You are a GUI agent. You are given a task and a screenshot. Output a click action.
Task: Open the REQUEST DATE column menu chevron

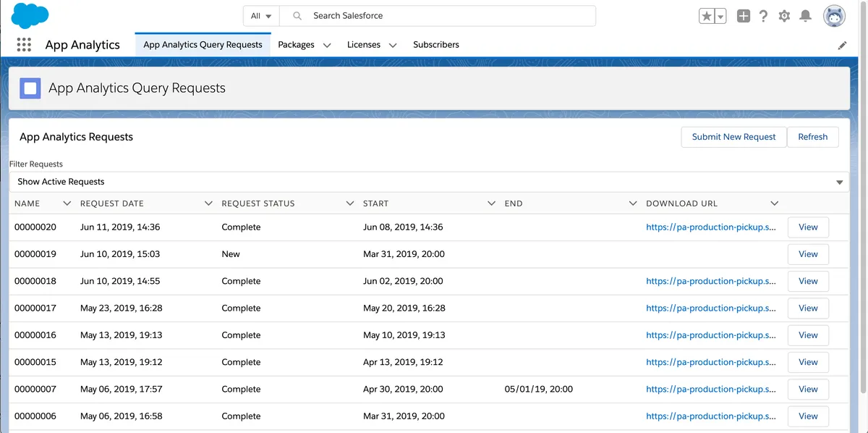(x=209, y=203)
